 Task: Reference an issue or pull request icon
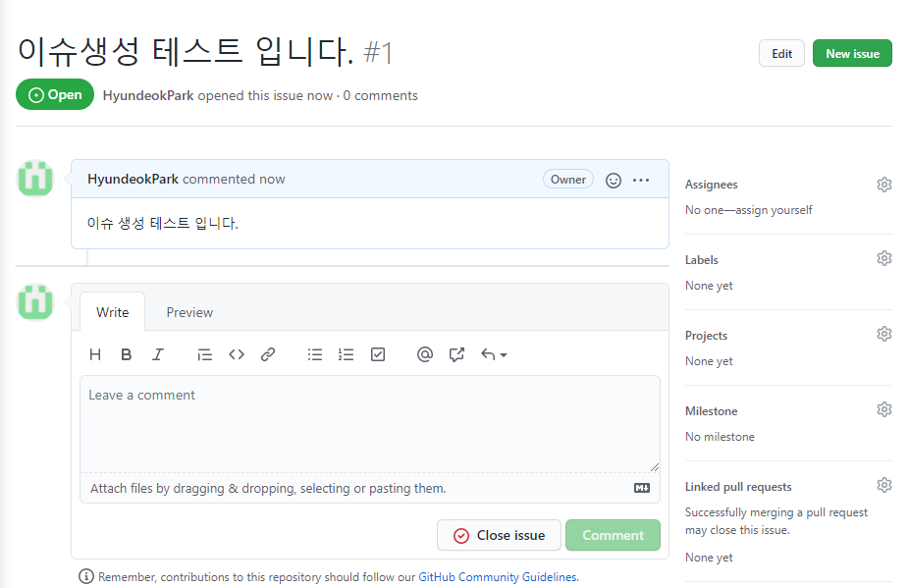coord(456,354)
